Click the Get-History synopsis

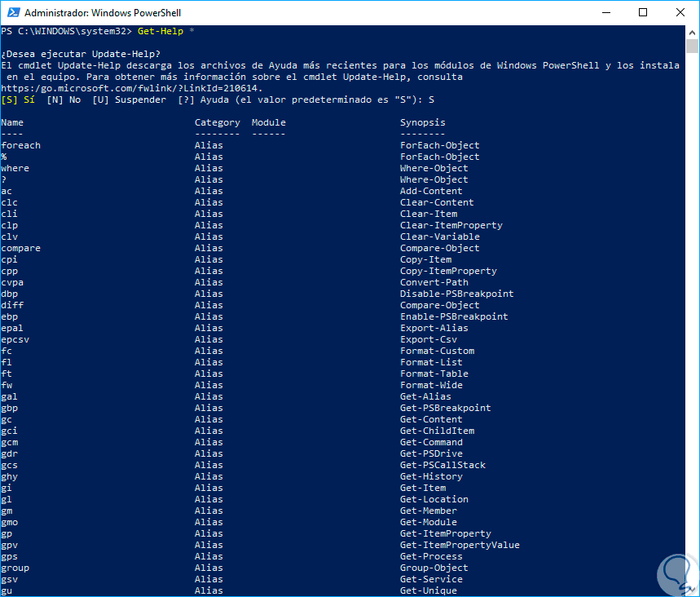(x=431, y=476)
